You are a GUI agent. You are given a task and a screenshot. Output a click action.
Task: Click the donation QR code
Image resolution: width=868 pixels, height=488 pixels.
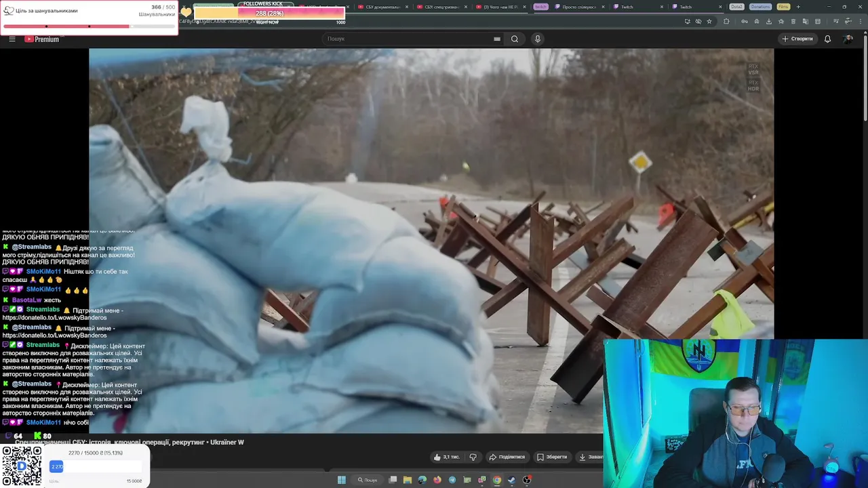click(x=22, y=466)
